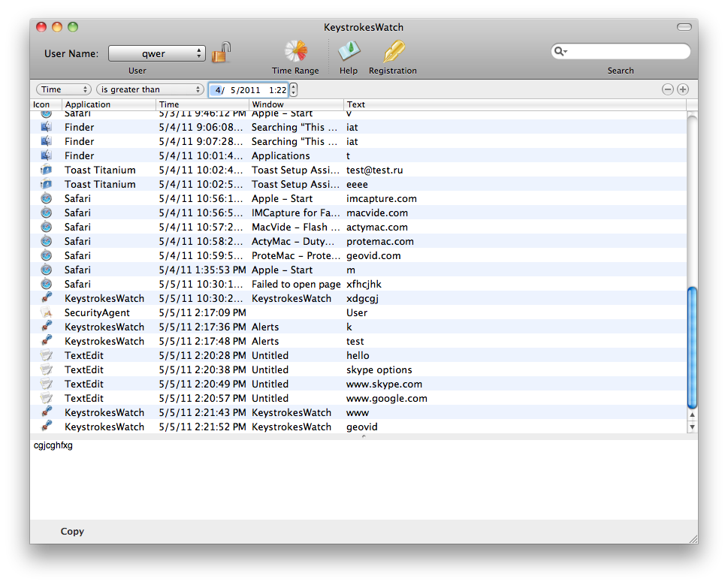Viewport: 728px width, 585px height.
Task: Select the row with text www.google.com
Action: click(386, 398)
